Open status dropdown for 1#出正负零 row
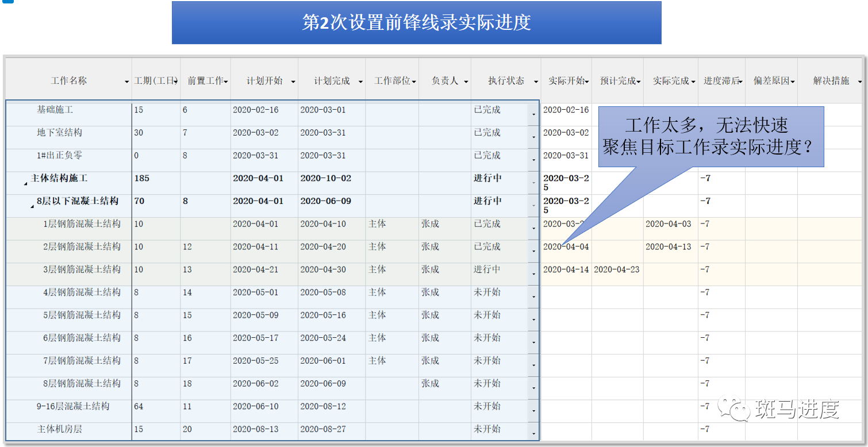Screen dimensions: 868x447 [533, 160]
